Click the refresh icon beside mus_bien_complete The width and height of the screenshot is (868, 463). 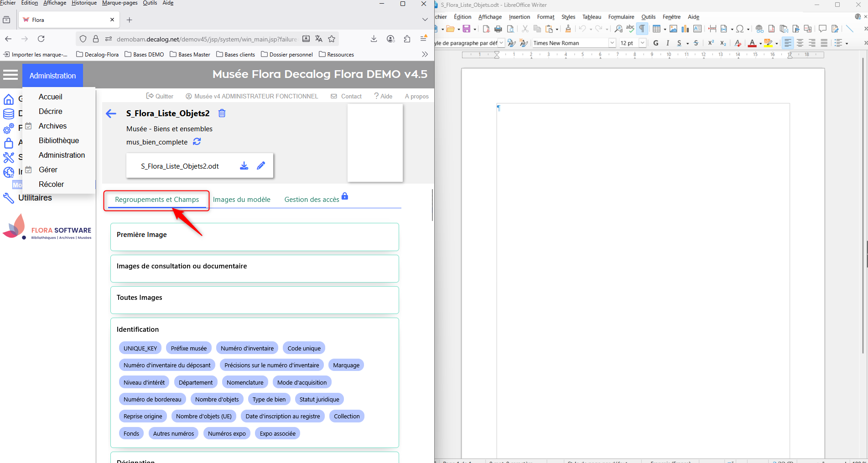pyautogui.click(x=197, y=142)
